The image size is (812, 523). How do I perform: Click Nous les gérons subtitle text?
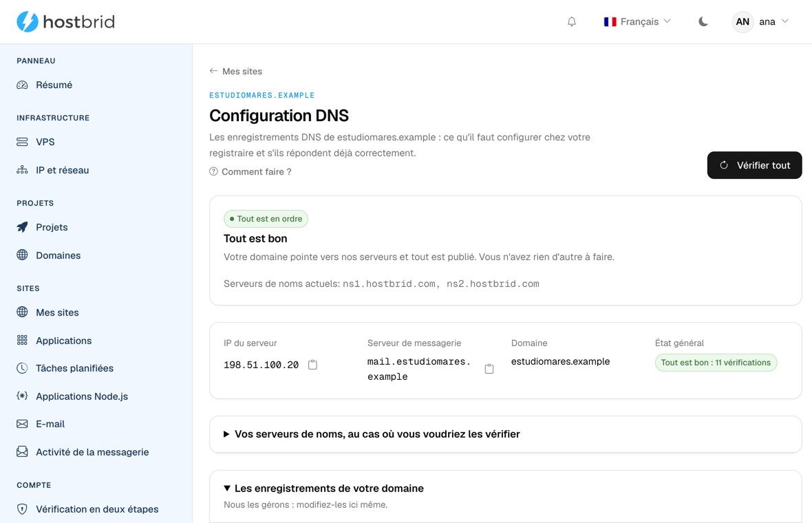point(306,504)
